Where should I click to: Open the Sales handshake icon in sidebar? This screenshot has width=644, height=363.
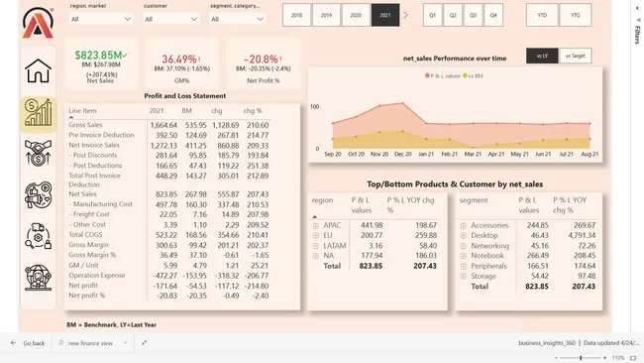pos(39,153)
